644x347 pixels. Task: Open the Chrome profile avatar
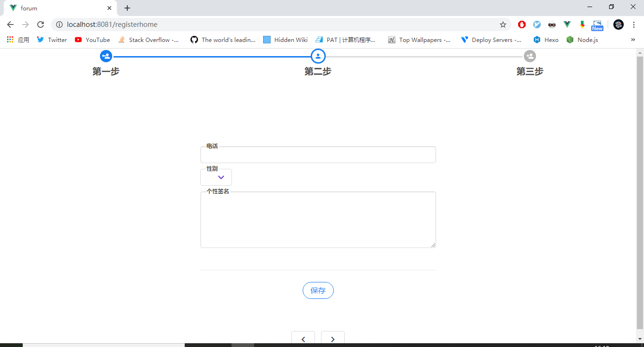coord(619,25)
